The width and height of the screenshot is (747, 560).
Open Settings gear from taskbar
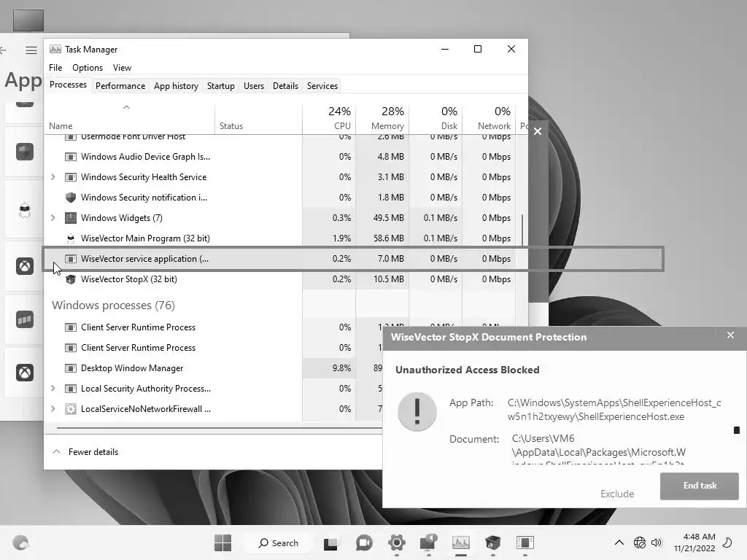tap(396, 542)
